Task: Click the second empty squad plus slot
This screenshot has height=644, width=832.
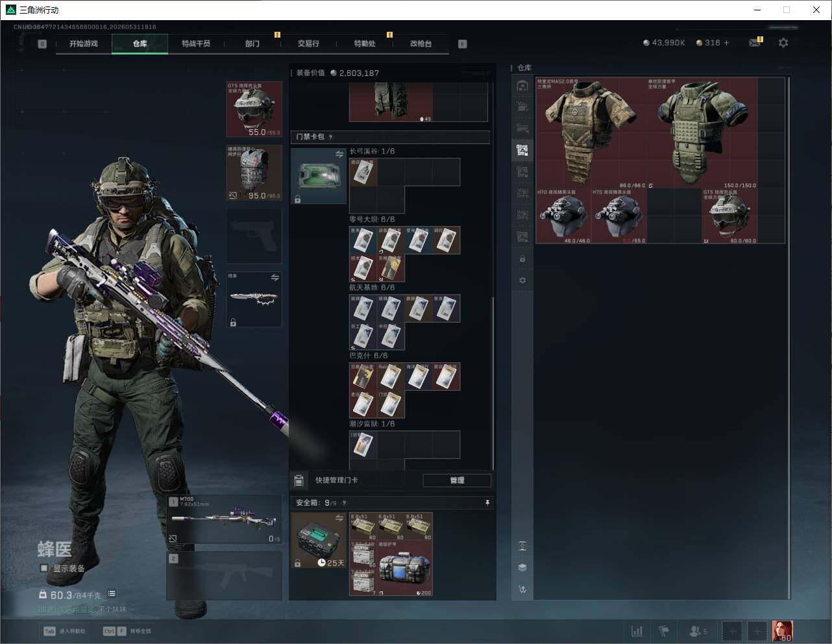Action: (x=757, y=631)
